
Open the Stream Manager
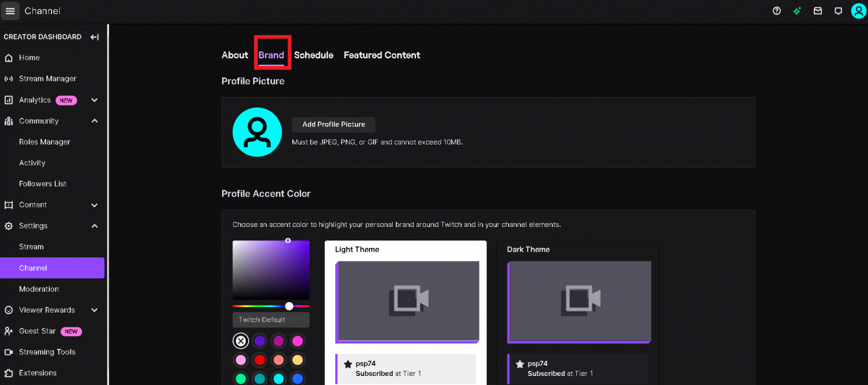[46, 78]
